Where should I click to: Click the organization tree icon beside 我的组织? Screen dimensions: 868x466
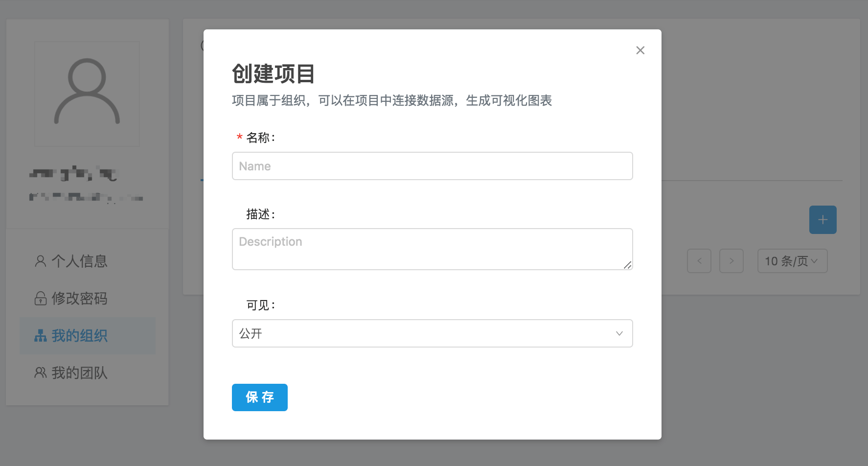tap(41, 336)
